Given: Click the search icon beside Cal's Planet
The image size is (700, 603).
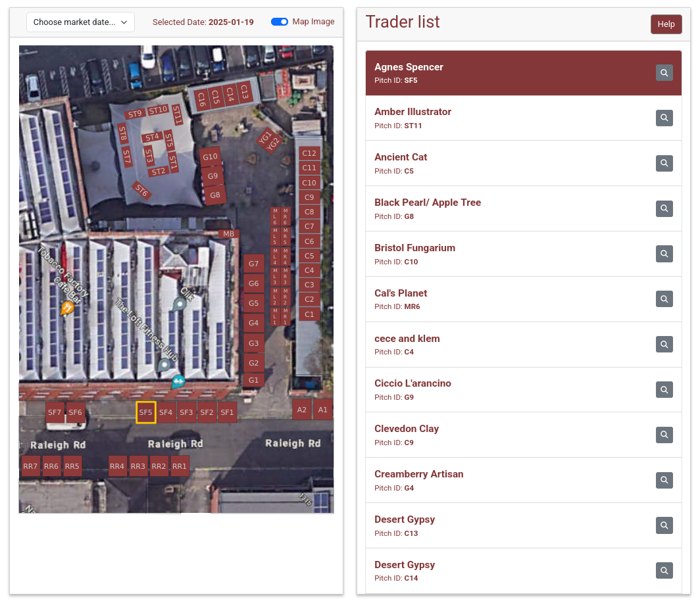Looking at the screenshot, I should 664,299.
